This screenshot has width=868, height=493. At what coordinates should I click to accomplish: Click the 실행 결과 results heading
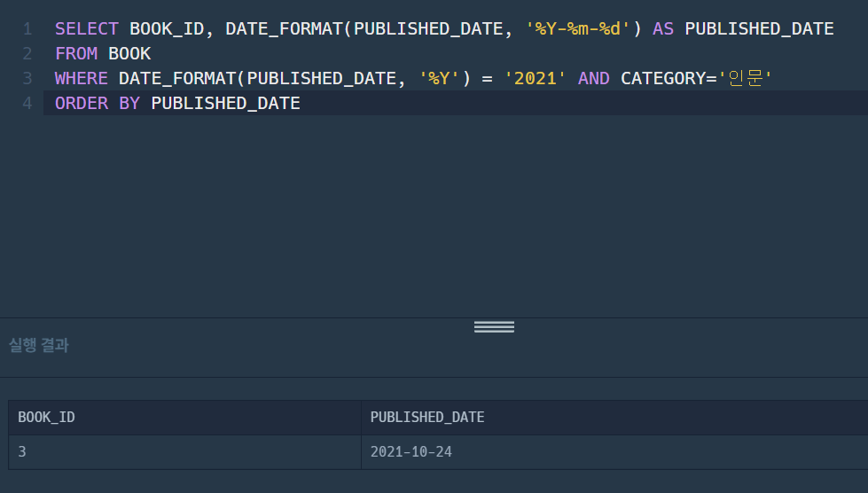coord(39,345)
